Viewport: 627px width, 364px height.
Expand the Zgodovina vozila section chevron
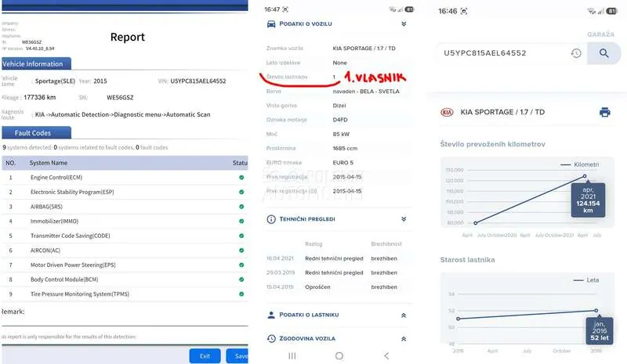coord(404,339)
